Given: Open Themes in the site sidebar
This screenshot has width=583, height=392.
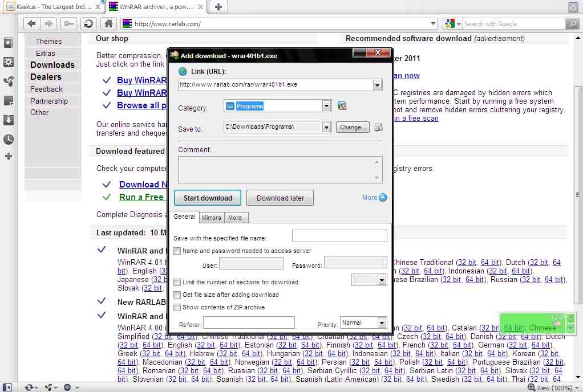Looking at the screenshot, I should 48,41.
